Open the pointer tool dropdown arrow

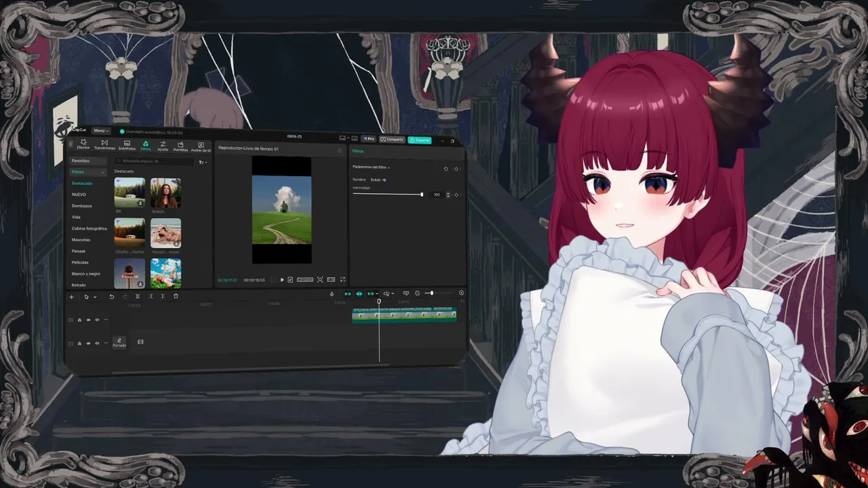coord(94,297)
